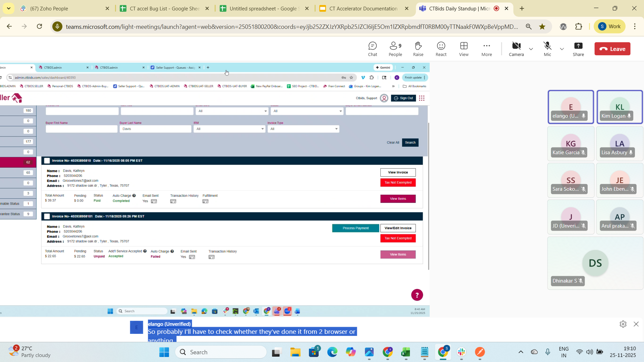Image resolution: width=644 pixels, height=362 pixels.
Task: Click the Windows taskbar Search box
Action: point(221,352)
